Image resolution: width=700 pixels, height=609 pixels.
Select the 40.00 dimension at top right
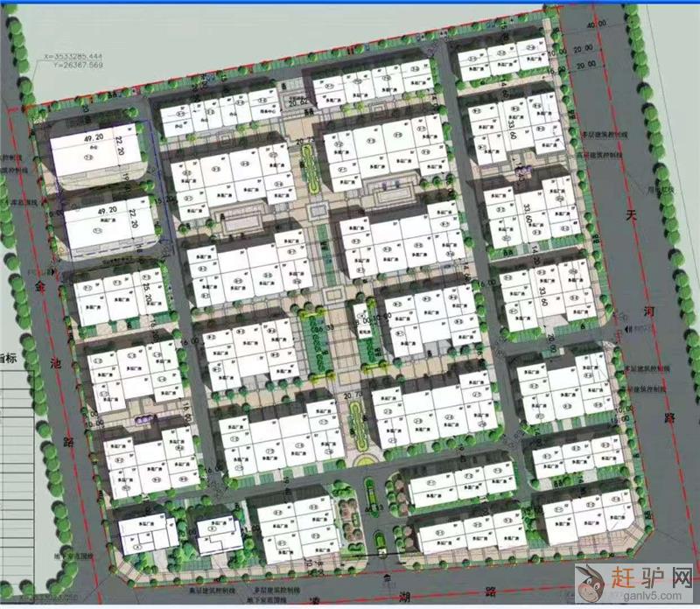point(597,26)
